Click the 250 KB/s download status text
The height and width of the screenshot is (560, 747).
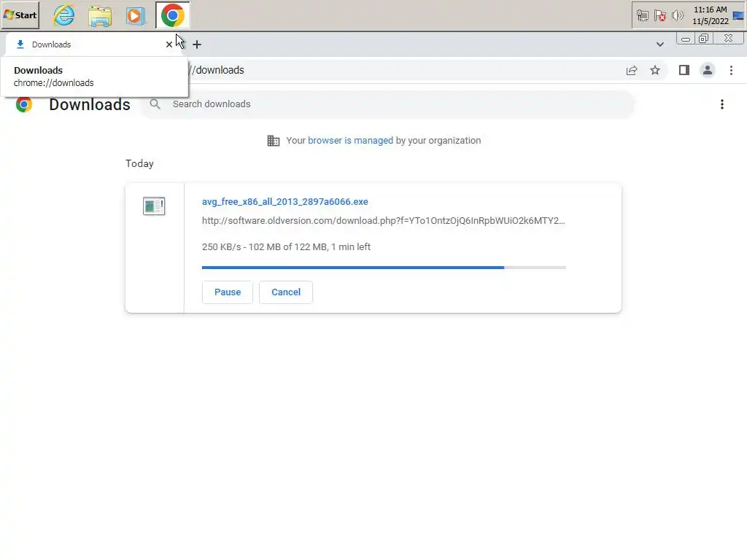(x=286, y=246)
